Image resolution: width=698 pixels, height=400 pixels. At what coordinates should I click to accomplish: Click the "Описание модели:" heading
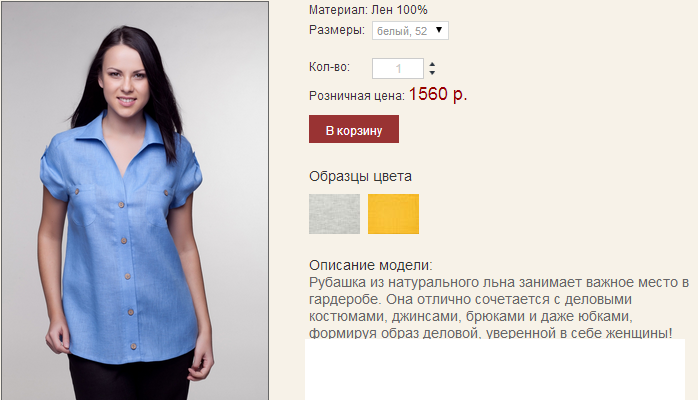[370, 265]
